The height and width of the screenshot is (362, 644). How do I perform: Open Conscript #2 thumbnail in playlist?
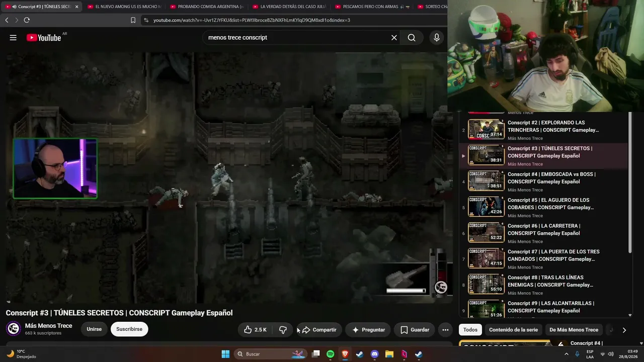tap(486, 130)
